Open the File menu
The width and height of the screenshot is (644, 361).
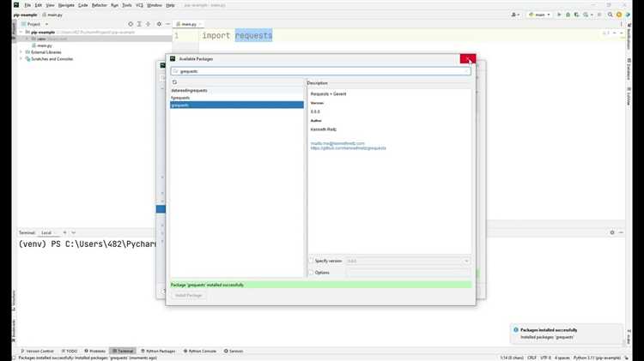click(27, 5)
